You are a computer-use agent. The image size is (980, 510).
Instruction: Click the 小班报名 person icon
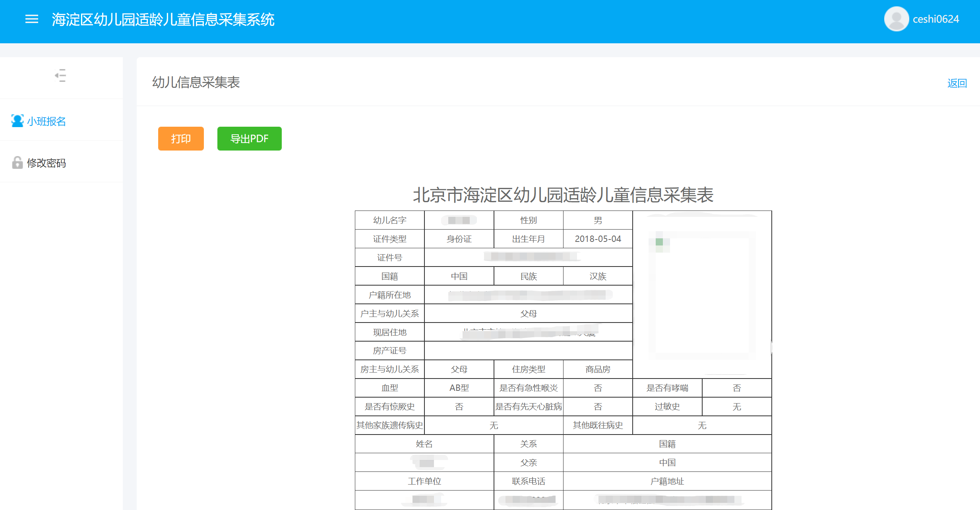click(x=17, y=121)
